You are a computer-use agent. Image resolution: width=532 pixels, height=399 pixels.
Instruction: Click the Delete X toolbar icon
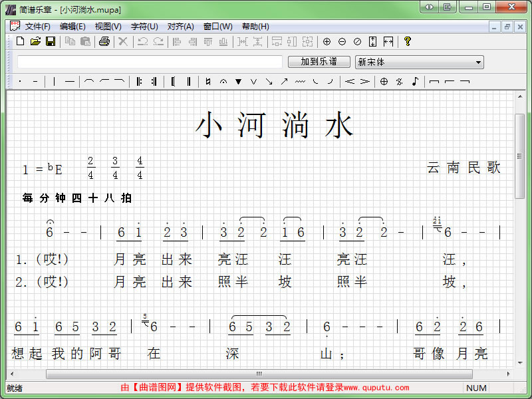123,41
